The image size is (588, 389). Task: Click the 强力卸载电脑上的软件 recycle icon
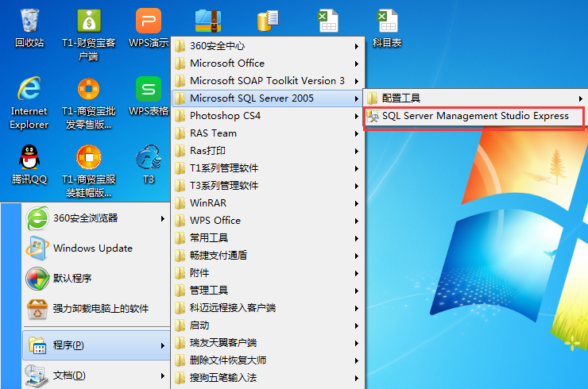tap(37, 309)
